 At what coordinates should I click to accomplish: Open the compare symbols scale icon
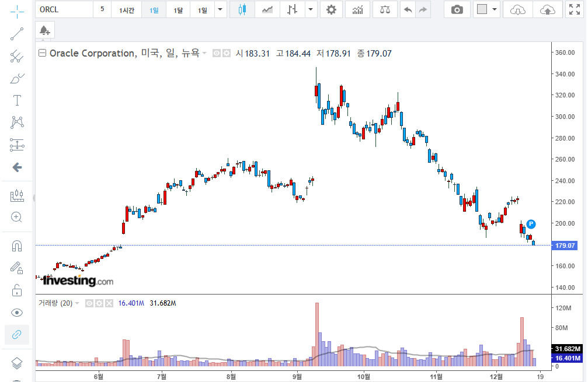tap(385, 9)
